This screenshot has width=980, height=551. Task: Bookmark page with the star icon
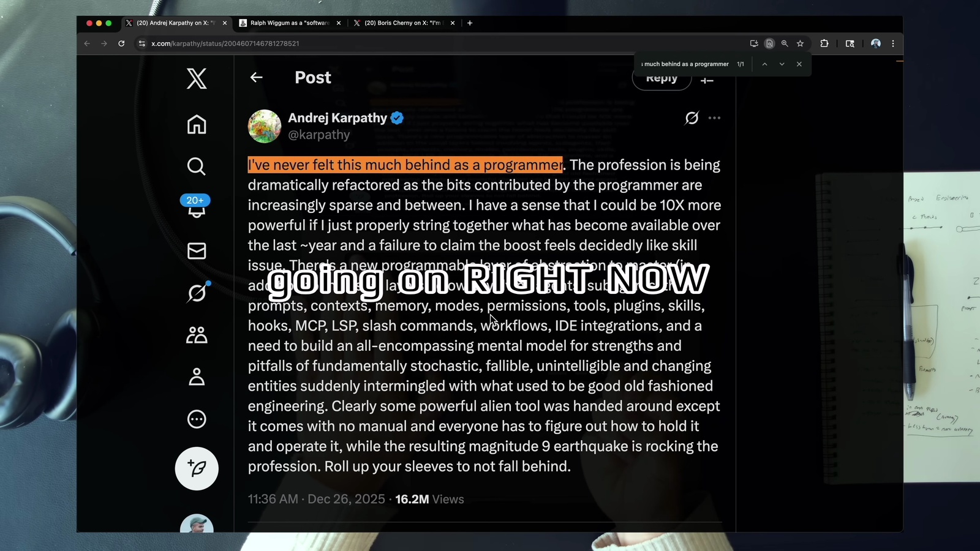click(x=800, y=43)
